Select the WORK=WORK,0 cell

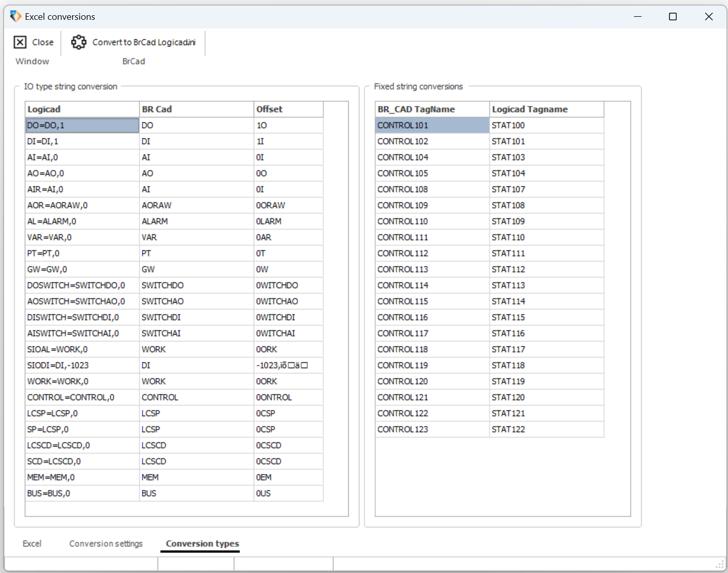(82, 381)
